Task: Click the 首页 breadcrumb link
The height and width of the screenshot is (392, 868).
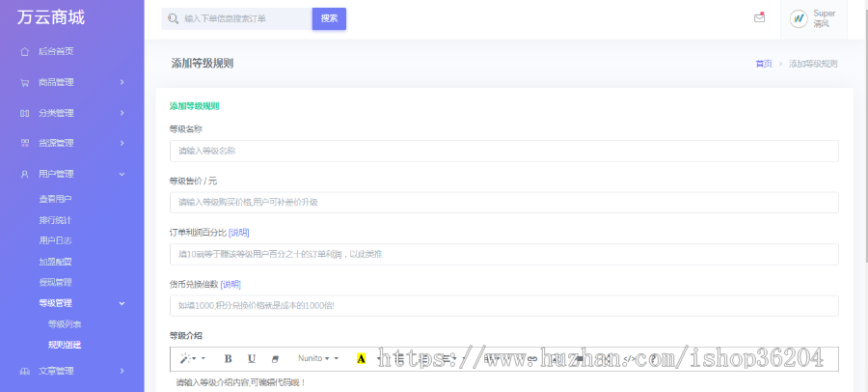Action: 764,64
